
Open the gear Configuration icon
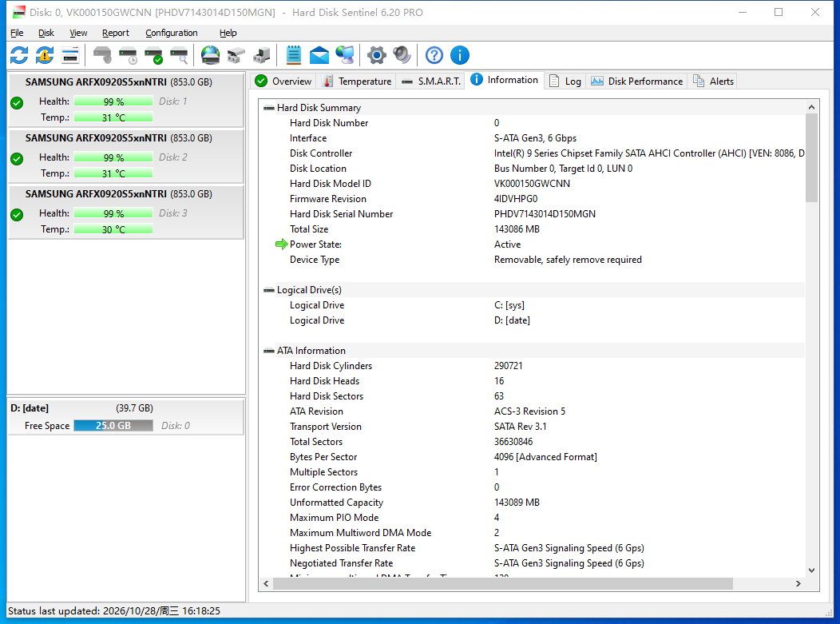click(x=377, y=54)
